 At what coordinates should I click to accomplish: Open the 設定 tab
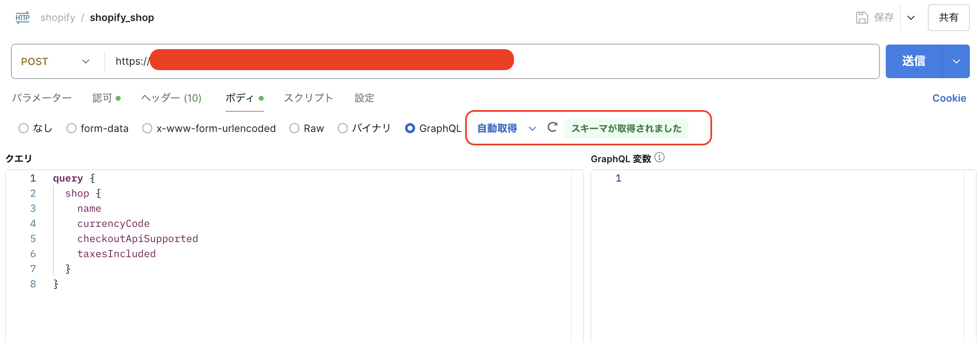coord(364,98)
